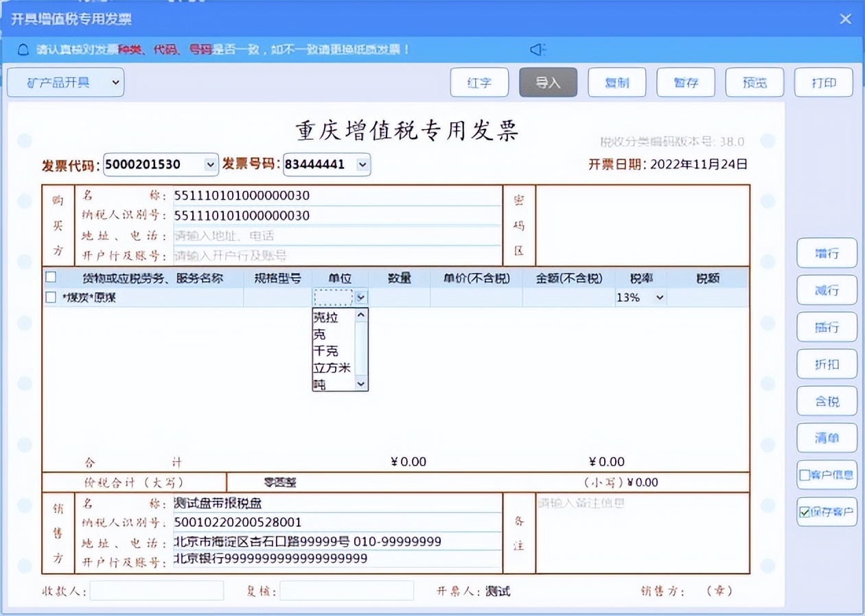
Task: Click the speaker icon on alert bar
Action: 538,49
